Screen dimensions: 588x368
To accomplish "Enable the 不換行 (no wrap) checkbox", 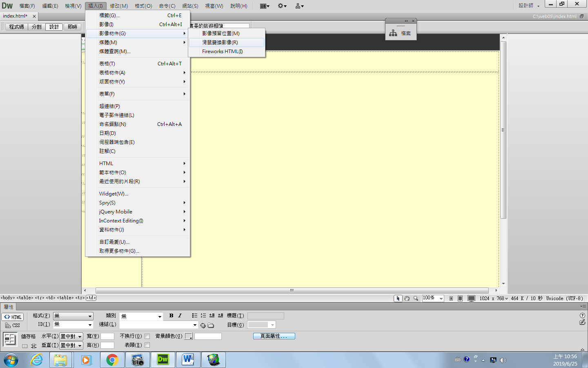I will (147, 336).
